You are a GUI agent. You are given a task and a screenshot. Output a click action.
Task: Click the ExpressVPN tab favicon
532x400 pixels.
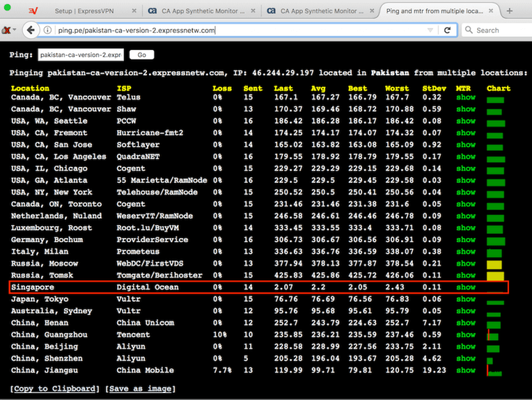[33, 11]
